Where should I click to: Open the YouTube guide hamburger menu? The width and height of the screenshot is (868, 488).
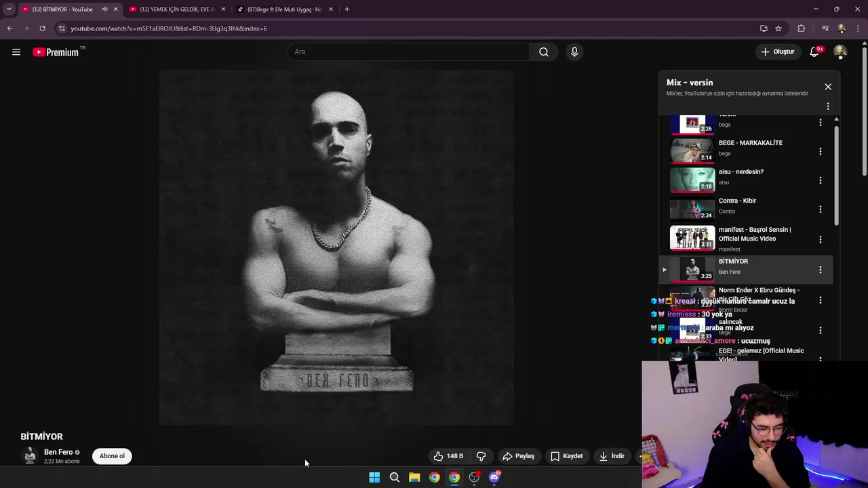coord(16,52)
